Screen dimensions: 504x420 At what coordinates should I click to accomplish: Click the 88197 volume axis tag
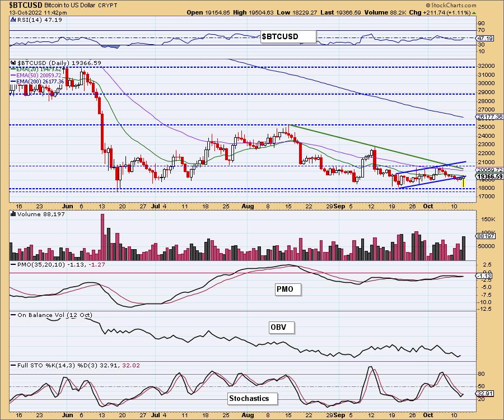(485, 236)
